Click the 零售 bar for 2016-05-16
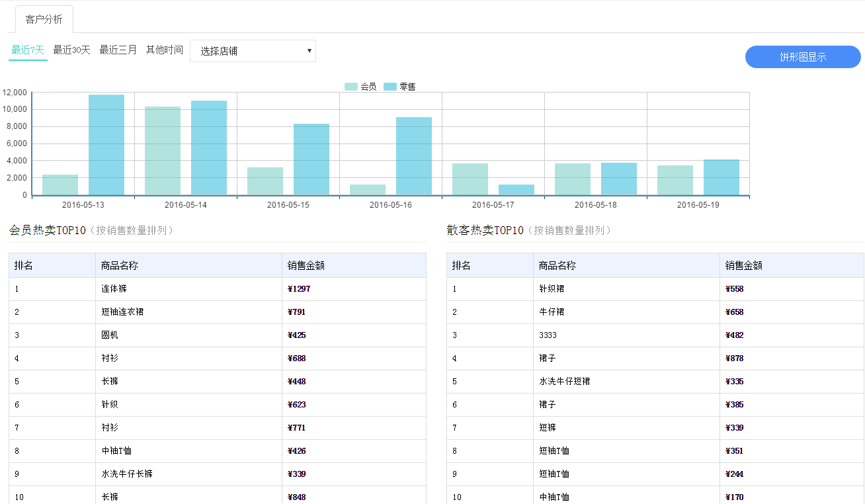Screen dimensions: 865x504 [x=414, y=156]
